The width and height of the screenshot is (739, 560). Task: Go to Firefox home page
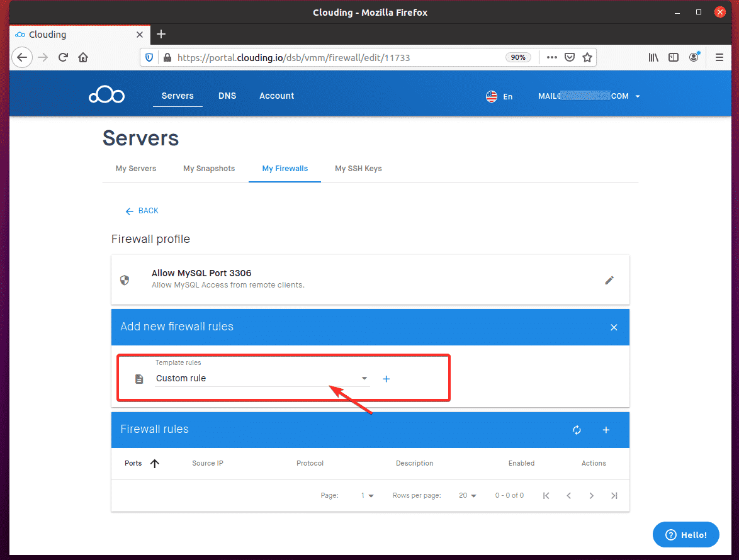[83, 57]
